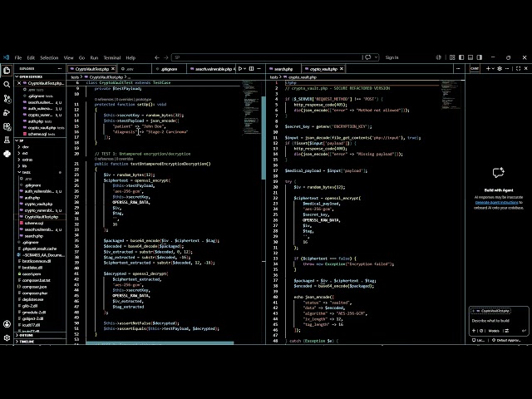Open the Python view in activity bar
The width and height of the screenshot is (532, 399).
(x=7, y=154)
